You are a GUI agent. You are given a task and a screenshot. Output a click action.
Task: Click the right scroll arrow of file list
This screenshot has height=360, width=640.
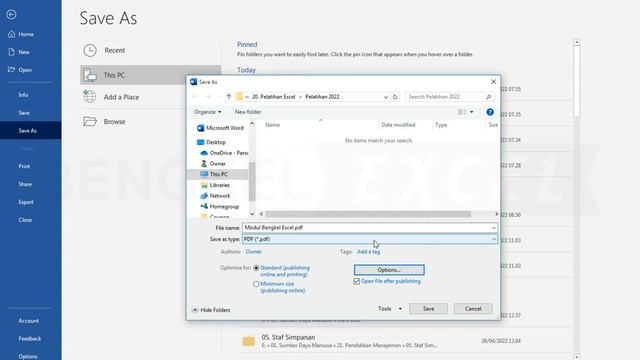pos(496,214)
